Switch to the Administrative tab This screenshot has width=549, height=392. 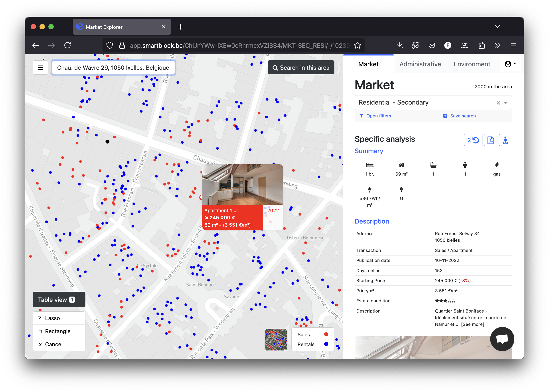[x=420, y=64]
